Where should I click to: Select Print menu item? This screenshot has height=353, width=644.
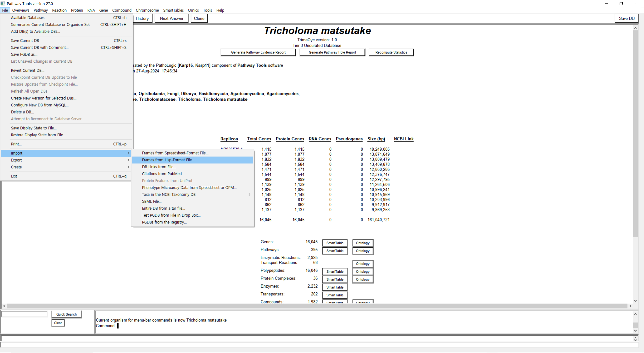[66, 144]
